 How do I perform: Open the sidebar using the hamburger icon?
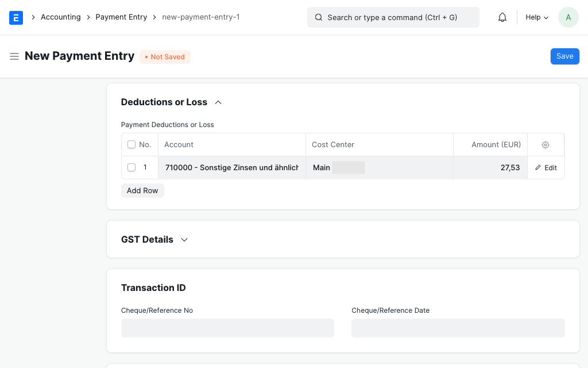point(14,56)
